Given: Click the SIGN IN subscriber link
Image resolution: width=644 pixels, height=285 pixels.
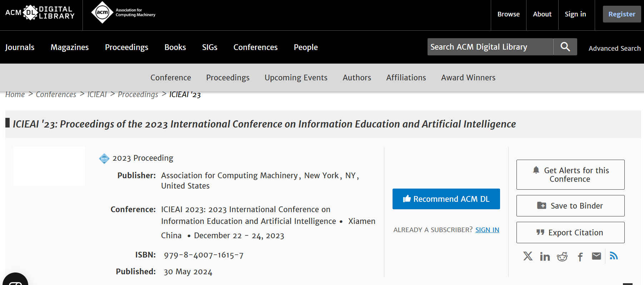Looking at the screenshot, I should [x=487, y=230].
